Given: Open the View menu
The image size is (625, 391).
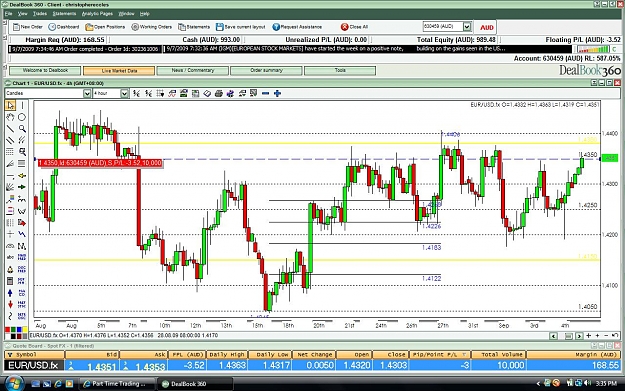Looking at the screenshot, I should (22, 14).
